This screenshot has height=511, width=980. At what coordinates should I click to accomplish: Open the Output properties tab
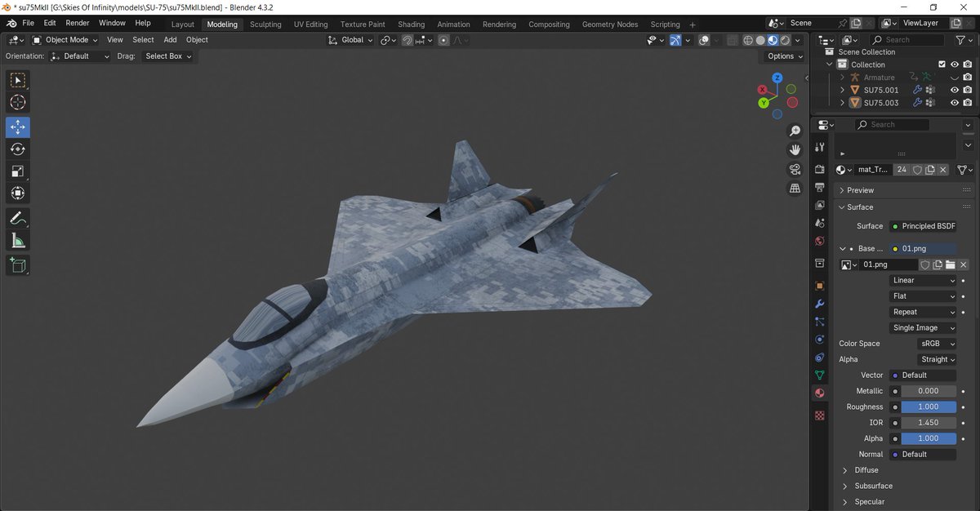coord(820,187)
